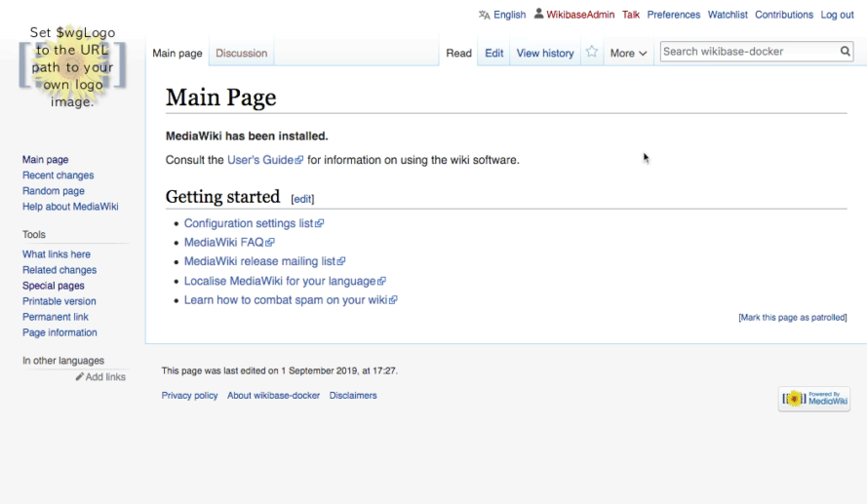Open Random page
This screenshot has width=867, height=504.
tap(54, 191)
